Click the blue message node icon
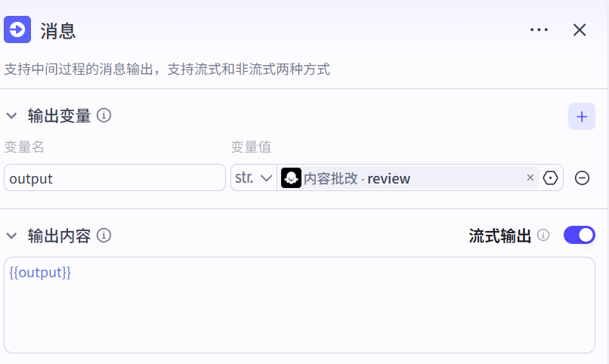Image resolution: width=609 pixels, height=364 pixels. (x=17, y=29)
